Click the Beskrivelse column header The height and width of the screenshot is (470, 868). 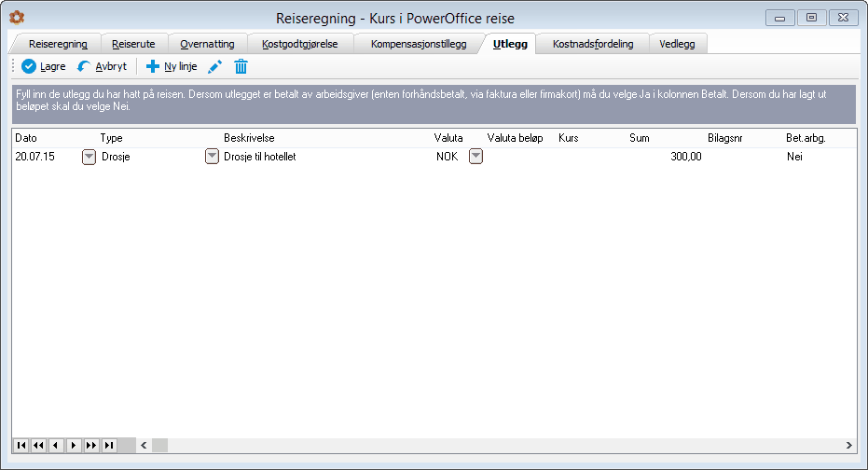(249, 138)
